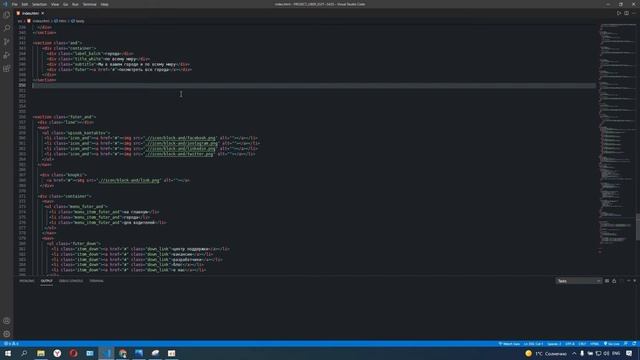The height and width of the screenshot is (360, 640).
Task: Click the body breadcrumb segment
Action: 78,21
